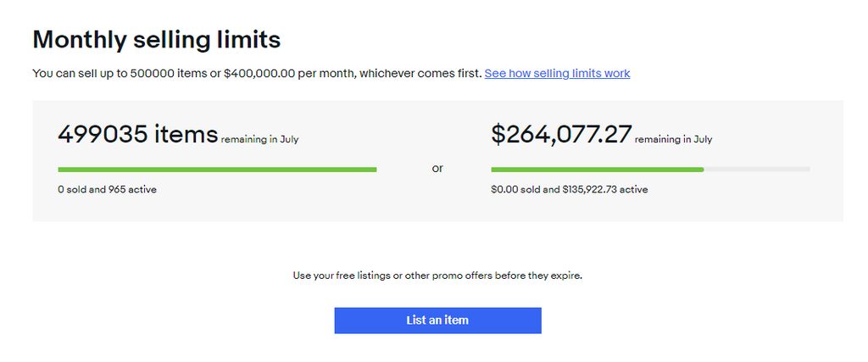
Task: Click 'remaining in July' beside the dollar amount
Action: pyautogui.click(x=673, y=140)
